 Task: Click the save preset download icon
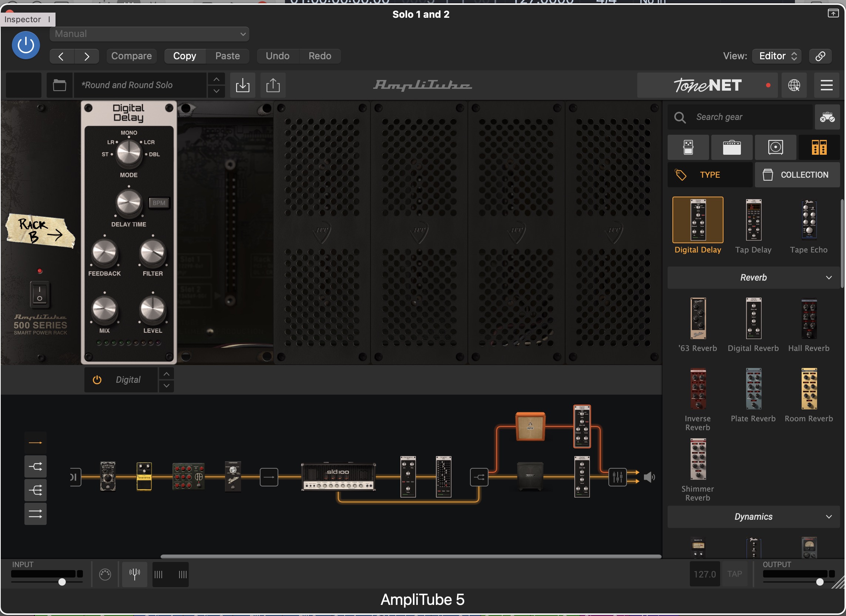click(x=242, y=85)
